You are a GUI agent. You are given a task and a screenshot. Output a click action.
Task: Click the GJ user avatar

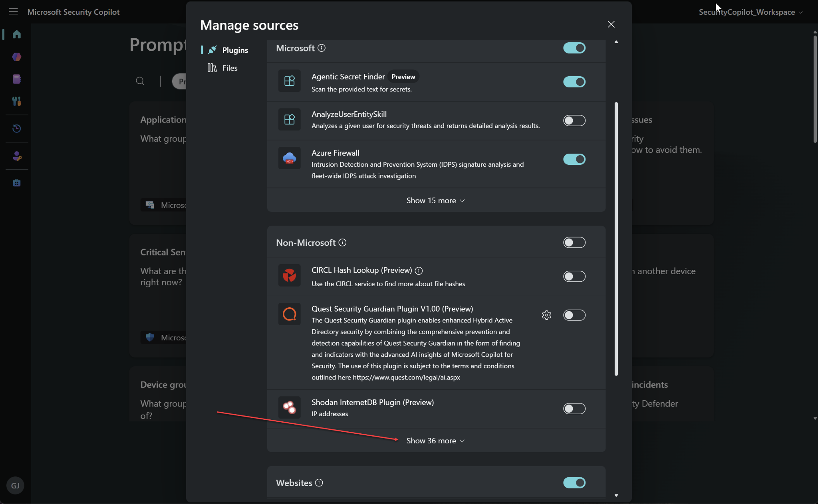tap(15, 485)
